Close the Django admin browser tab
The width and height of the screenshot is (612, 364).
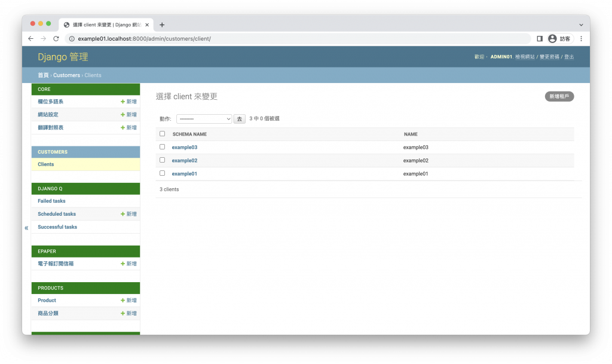(x=147, y=25)
